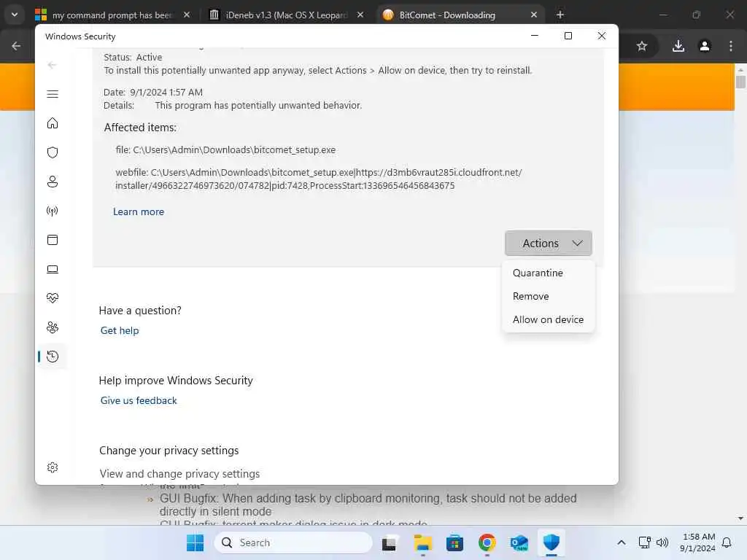Click the Get help link
This screenshot has width=747, height=560.
[x=120, y=330]
